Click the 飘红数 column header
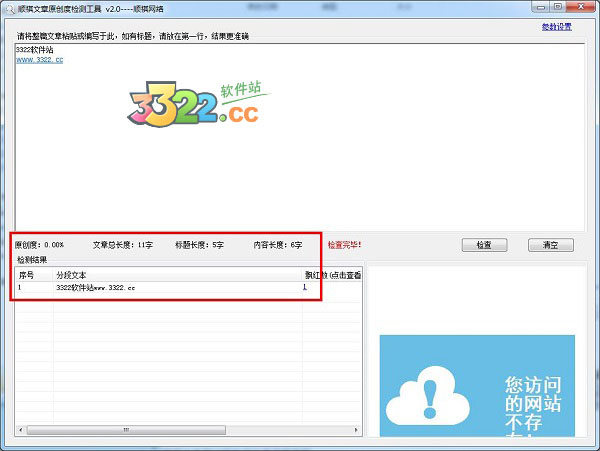This screenshot has height=451, width=600. (332, 275)
